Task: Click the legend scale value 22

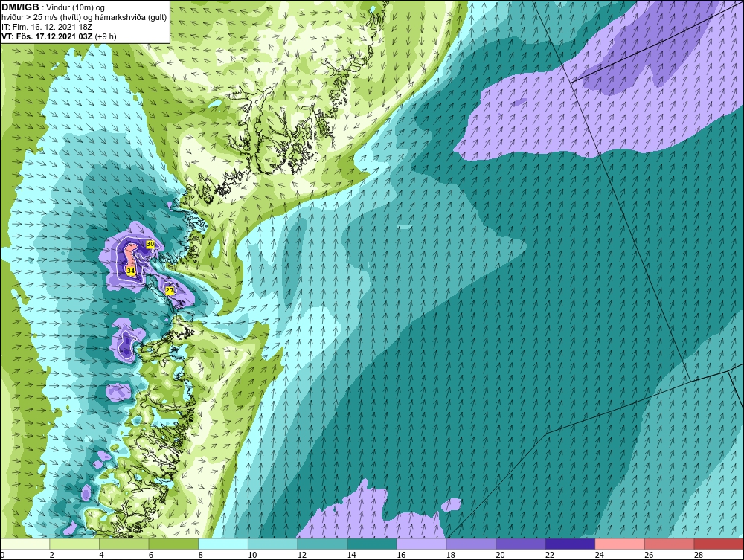Action: point(550,555)
